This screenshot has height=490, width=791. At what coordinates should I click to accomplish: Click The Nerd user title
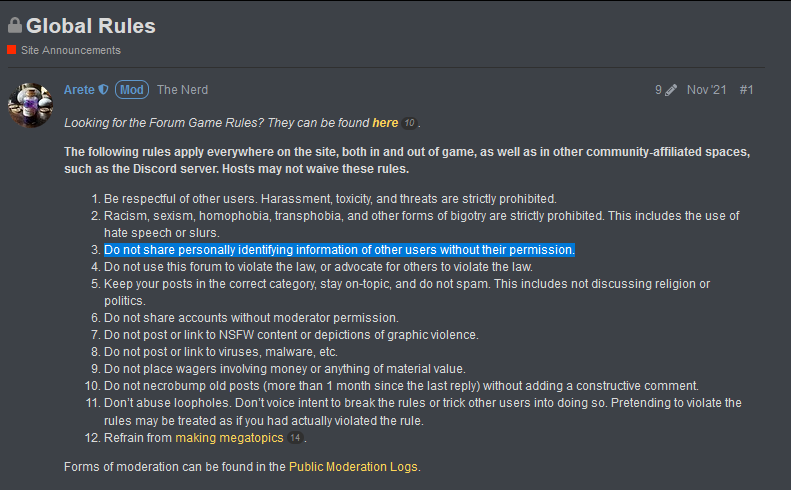(182, 90)
